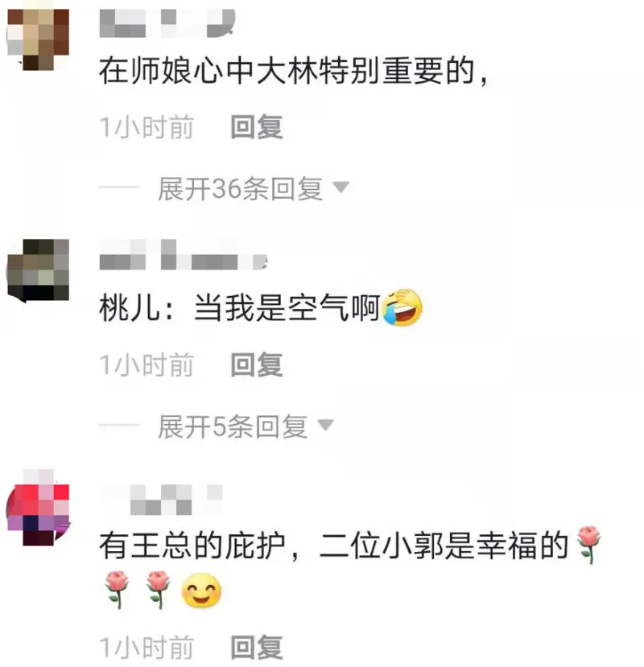Reply to the 桃儿：当我是空气啊 comment

(257, 364)
